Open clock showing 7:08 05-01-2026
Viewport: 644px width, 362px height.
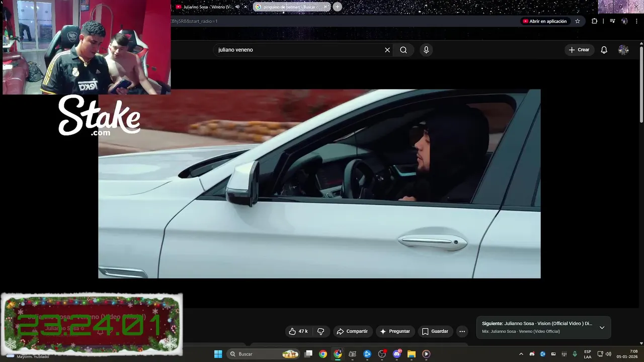tap(627, 354)
